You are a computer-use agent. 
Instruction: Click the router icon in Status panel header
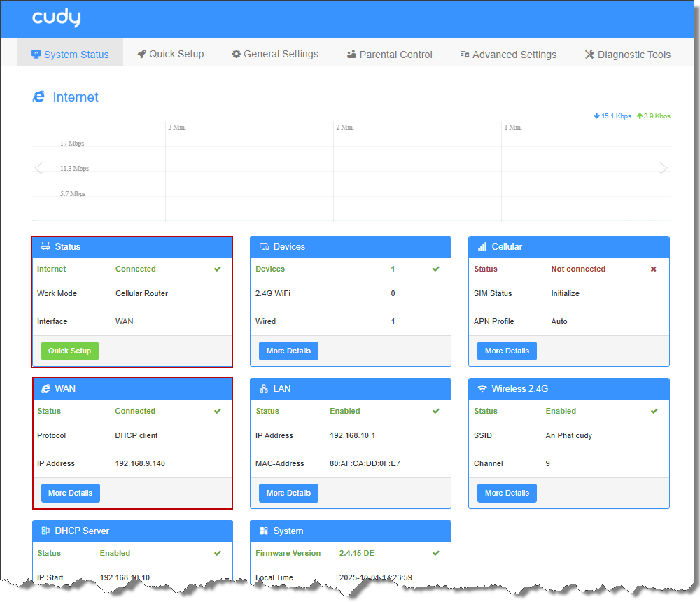pyautogui.click(x=45, y=247)
